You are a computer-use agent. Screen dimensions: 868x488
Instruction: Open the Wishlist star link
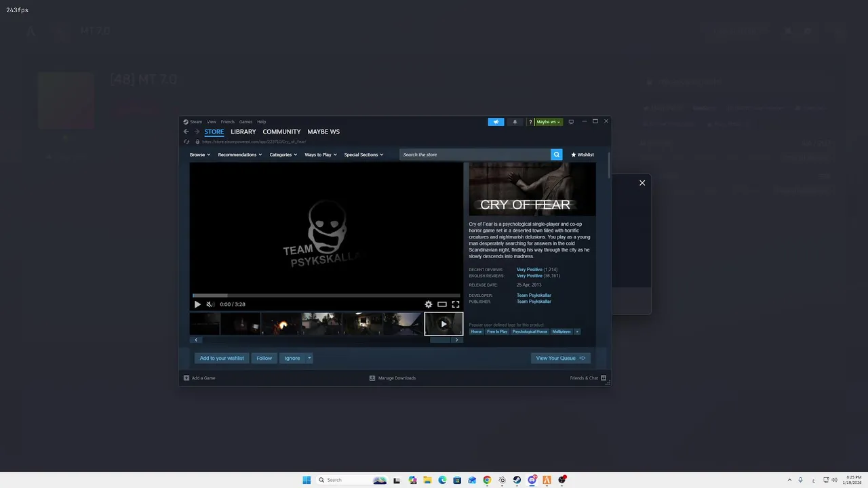(x=583, y=155)
